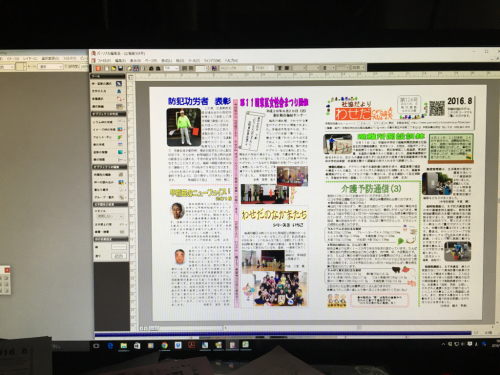Click the new document icon in toolbar

[x=106, y=68]
